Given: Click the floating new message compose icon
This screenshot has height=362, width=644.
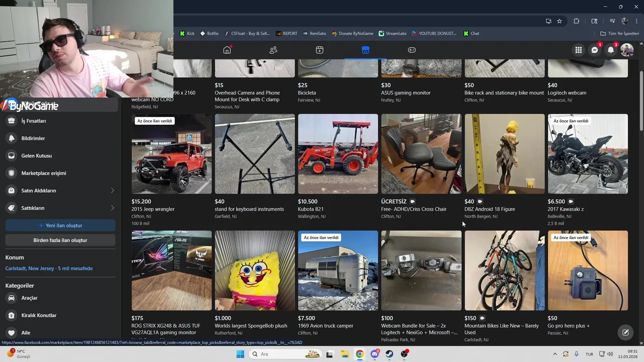Looking at the screenshot, I should 625,332.
